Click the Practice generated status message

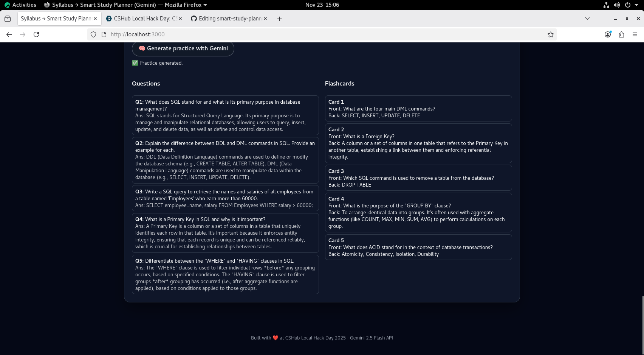(x=157, y=63)
